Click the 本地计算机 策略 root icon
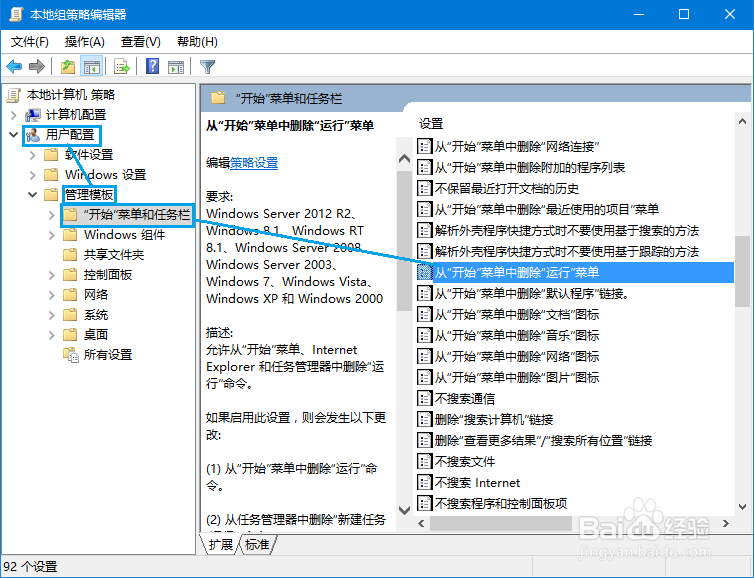 tap(14, 95)
